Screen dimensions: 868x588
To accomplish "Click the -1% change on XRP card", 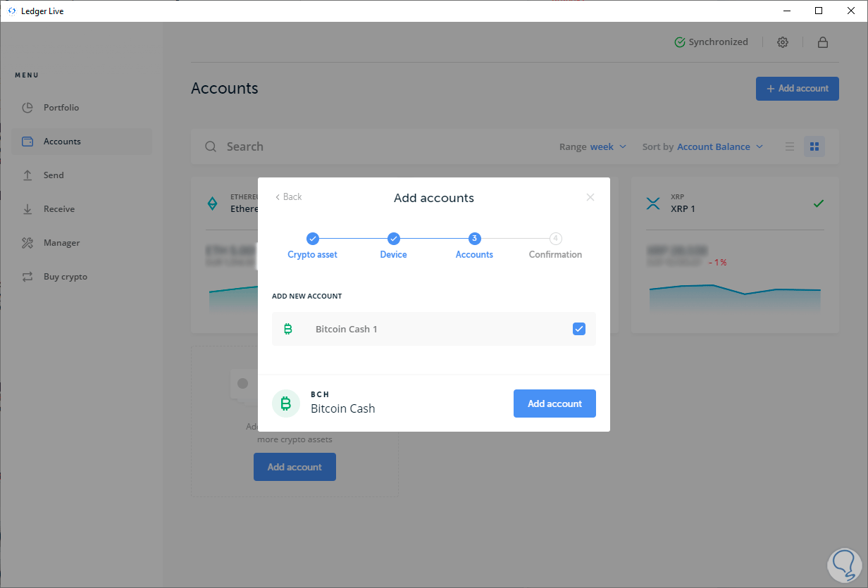I will [x=719, y=262].
